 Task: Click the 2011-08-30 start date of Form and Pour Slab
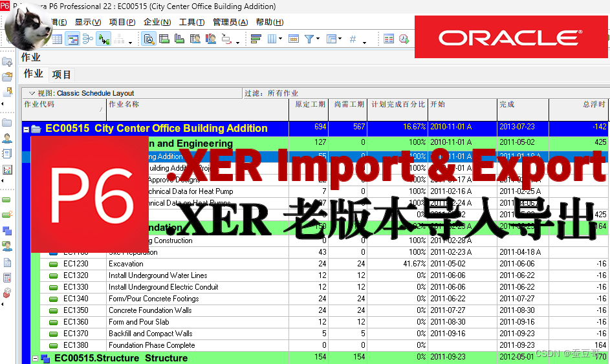pyautogui.click(x=448, y=322)
